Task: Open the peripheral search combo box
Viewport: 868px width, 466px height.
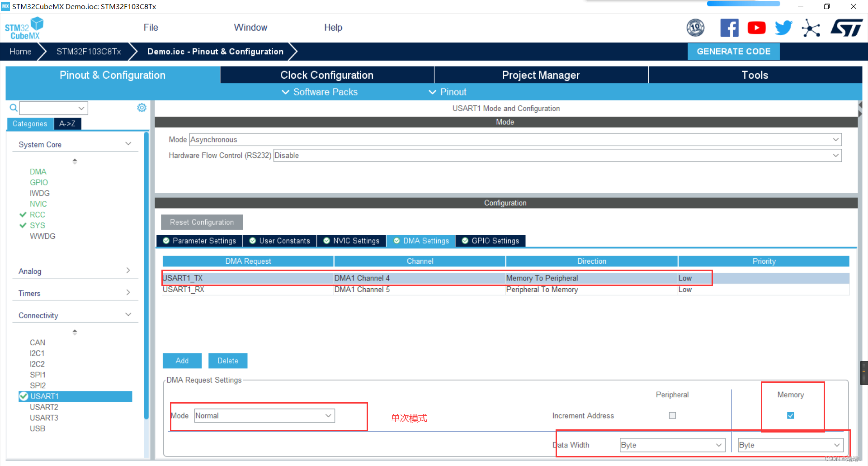Action: (53, 108)
